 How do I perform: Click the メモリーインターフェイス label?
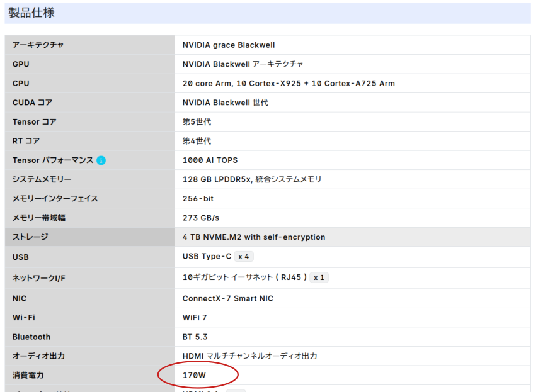[x=55, y=198]
